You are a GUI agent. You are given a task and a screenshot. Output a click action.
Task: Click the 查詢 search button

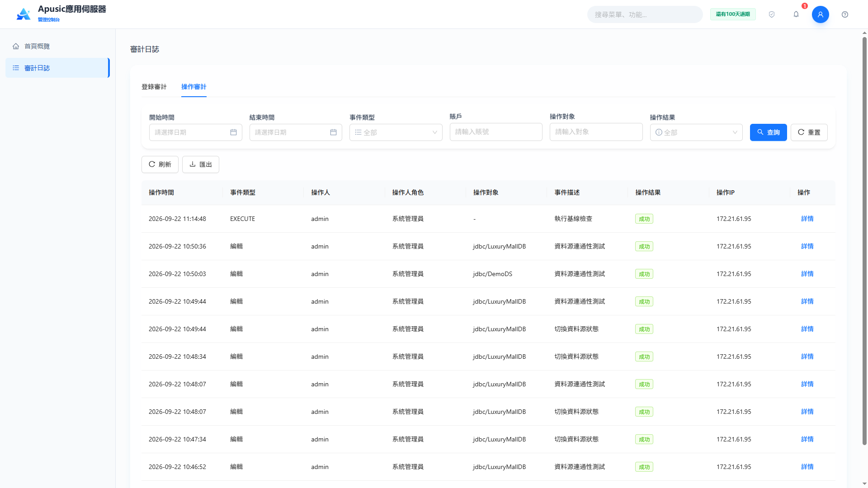click(768, 132)
